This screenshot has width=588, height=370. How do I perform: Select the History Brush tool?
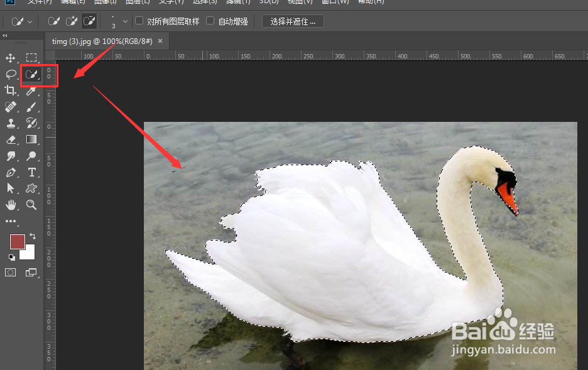click(31, 123)
